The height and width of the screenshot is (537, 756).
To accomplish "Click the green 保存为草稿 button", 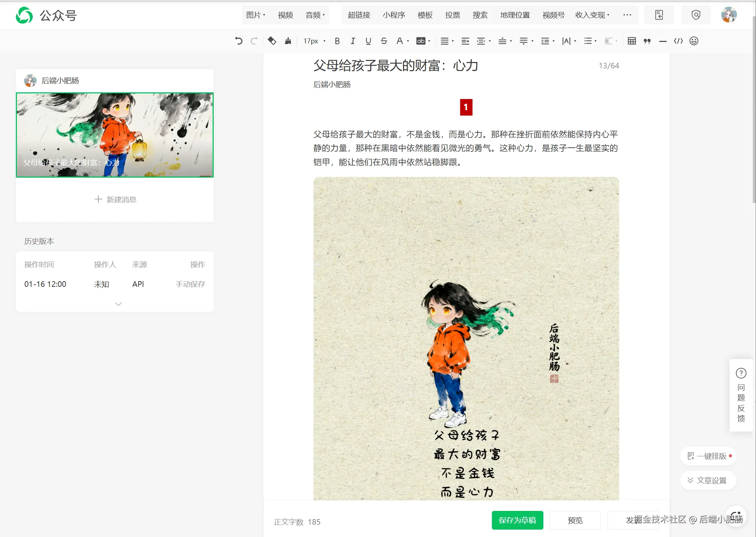I will tap(517, 520).
